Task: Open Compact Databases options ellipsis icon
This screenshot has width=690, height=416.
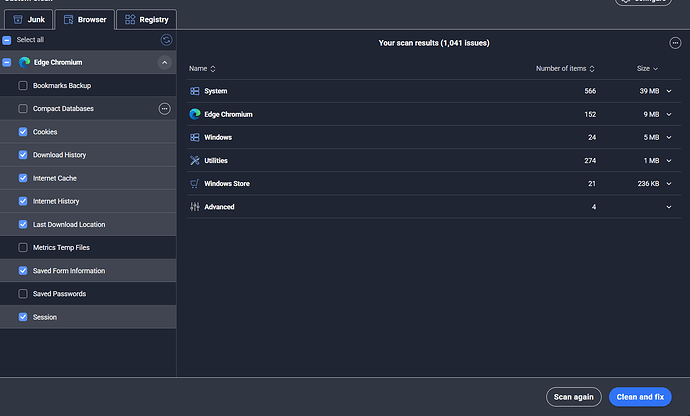Action: [165, 109]
